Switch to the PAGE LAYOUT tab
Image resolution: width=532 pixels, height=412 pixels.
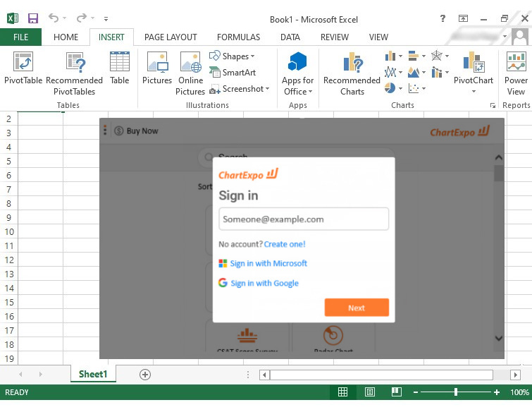click(x=171, y=37)
